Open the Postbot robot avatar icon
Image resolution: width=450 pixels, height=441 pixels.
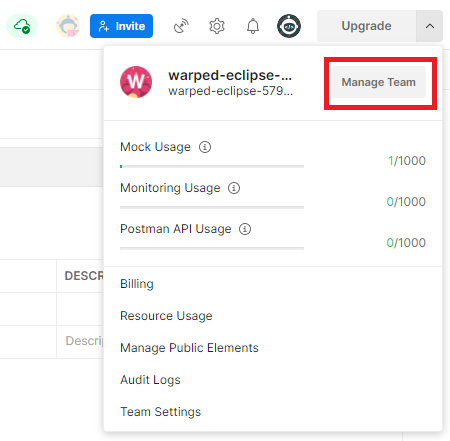68,26
